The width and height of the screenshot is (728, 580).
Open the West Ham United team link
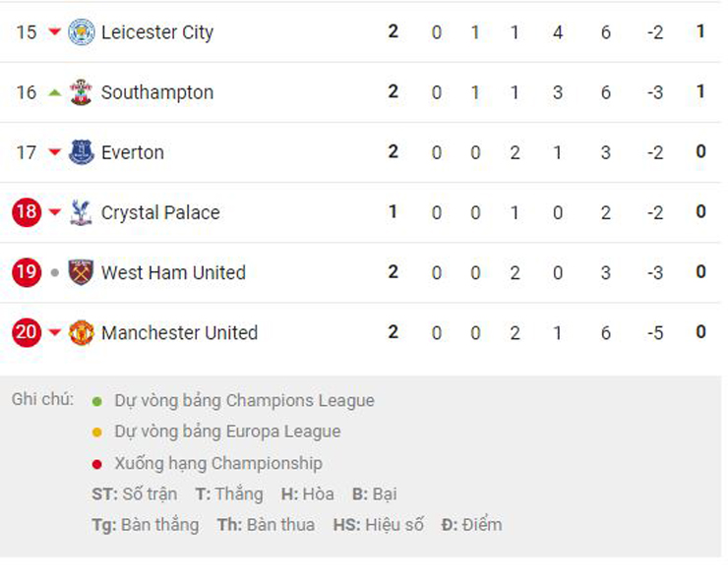click(173, 272)
